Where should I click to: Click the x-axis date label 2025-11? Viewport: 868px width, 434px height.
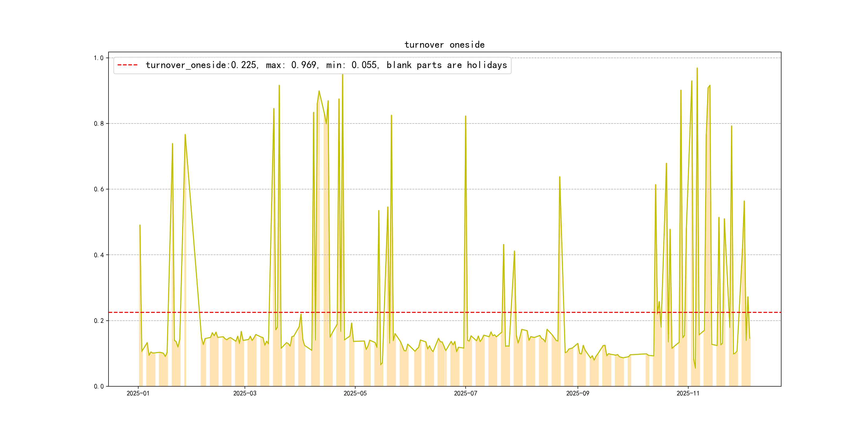pyautogui.click(x=688, y=394)
